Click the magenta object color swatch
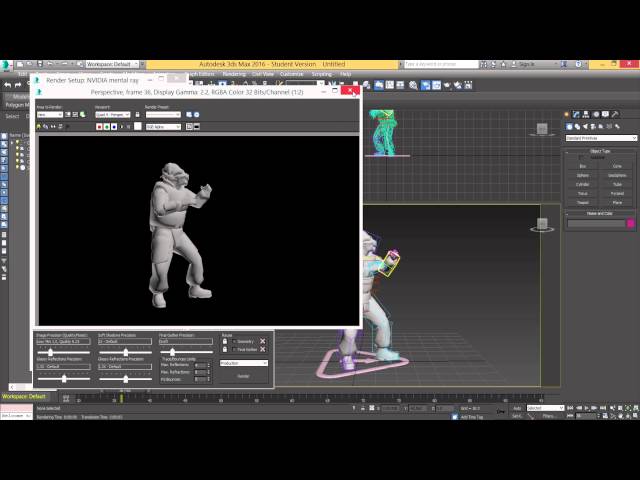The height and width of the screenshot is (480, 640). (x=631, y=223)
